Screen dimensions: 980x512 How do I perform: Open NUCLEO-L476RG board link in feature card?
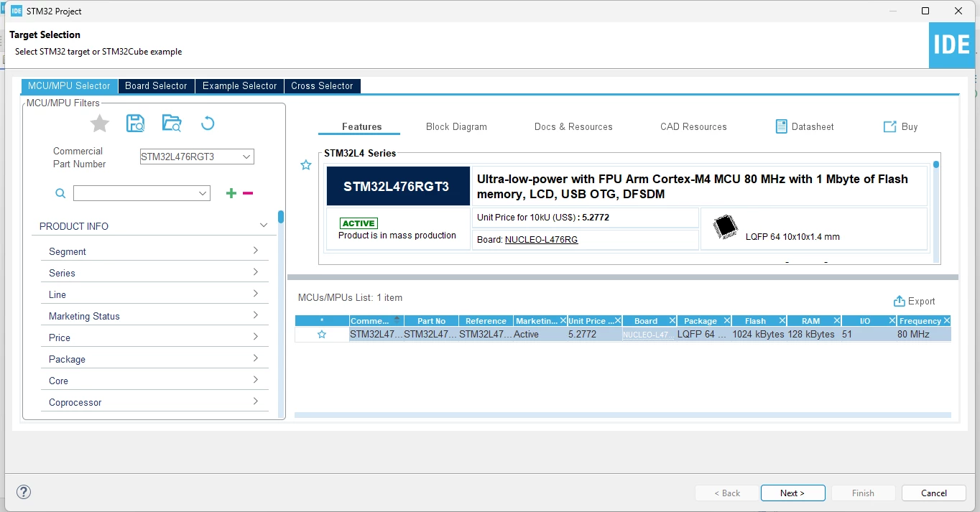(x=541, y=240)
